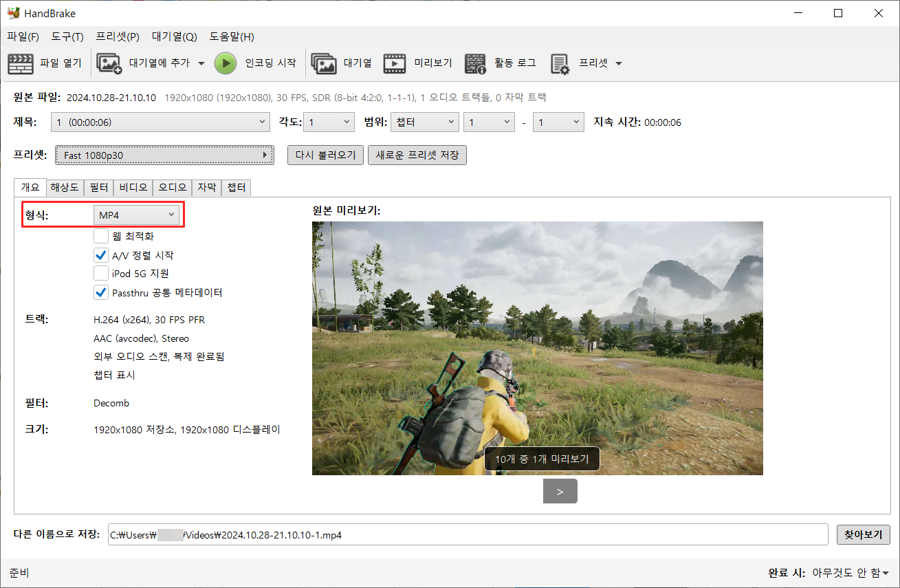Start encoding with green play icon
Viewport: 900px width, 588px height.
(226, 63)
